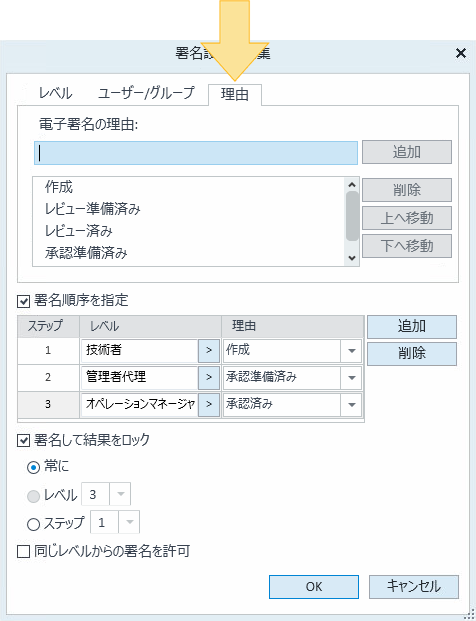Image resolution: width=476 pixels, height=621 pixels.
Task: Click the キャンセル button
Action: pos(414,587)
